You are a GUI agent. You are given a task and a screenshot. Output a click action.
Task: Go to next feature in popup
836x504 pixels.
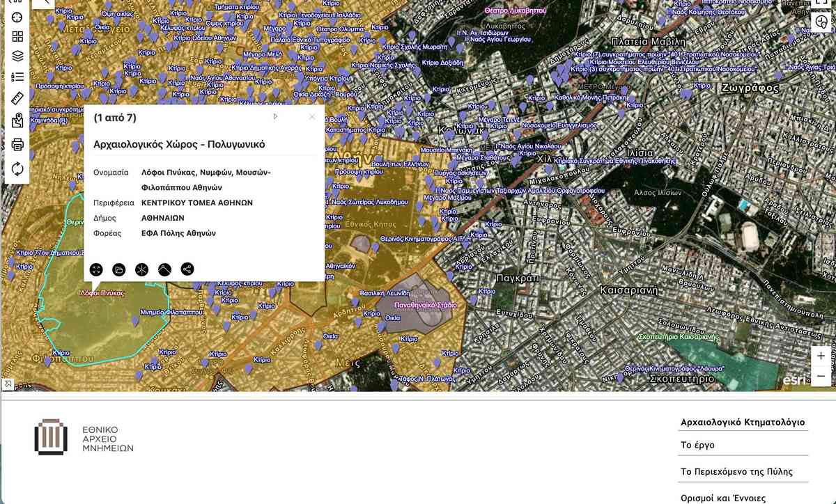click(x=275, y=117)
